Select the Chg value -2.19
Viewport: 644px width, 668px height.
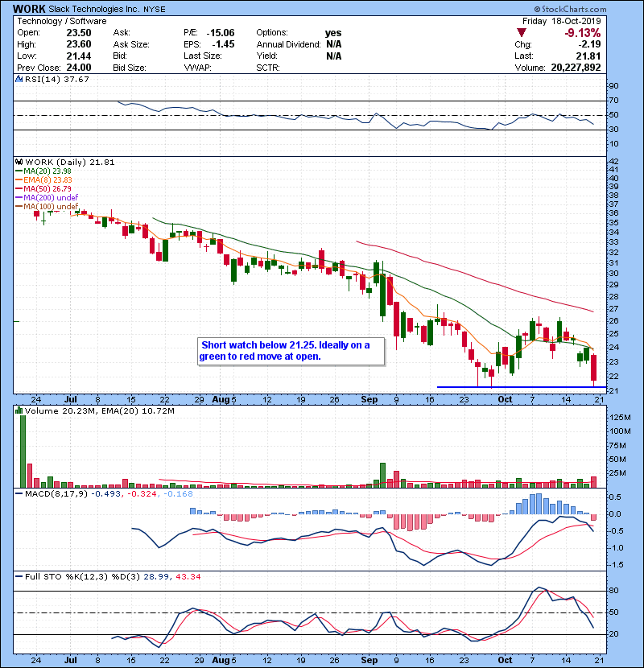590,44
